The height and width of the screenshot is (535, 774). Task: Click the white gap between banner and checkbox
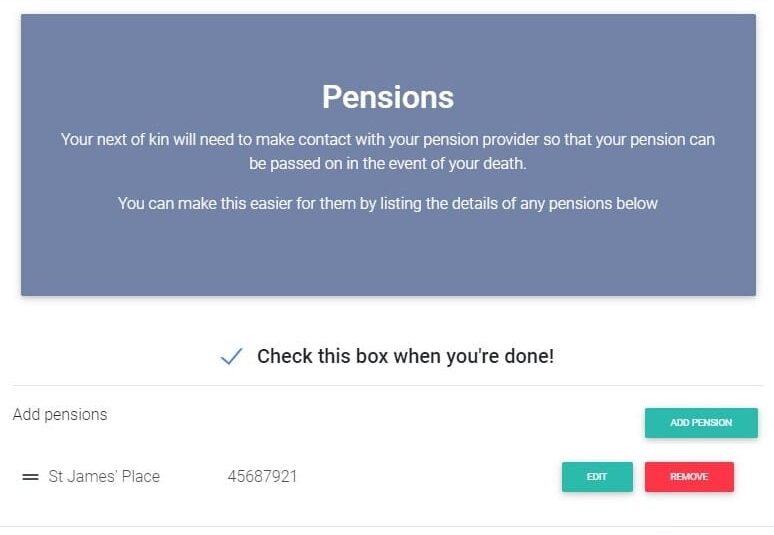coord(387,318)
